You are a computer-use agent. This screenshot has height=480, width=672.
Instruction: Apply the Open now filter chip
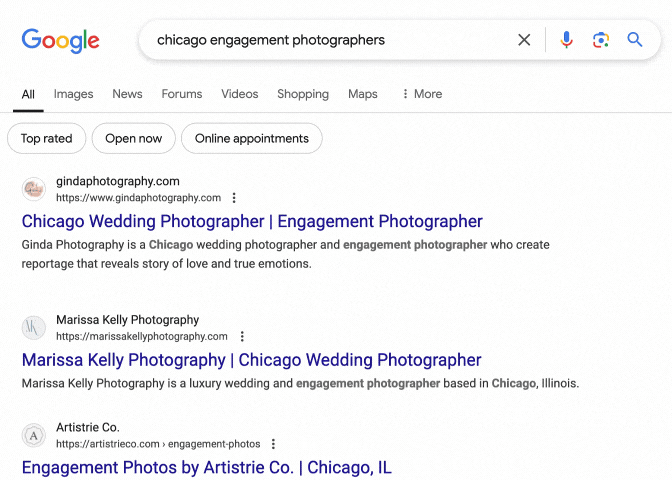(134, 138)
